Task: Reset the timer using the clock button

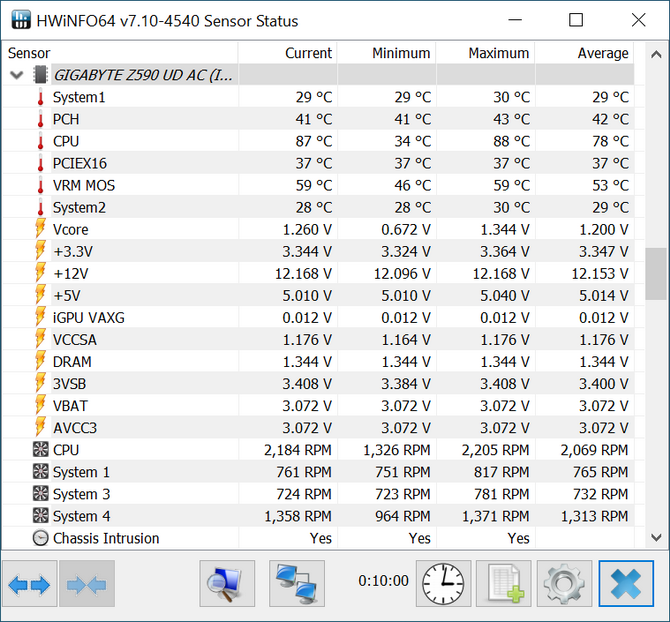Action: 444,584
